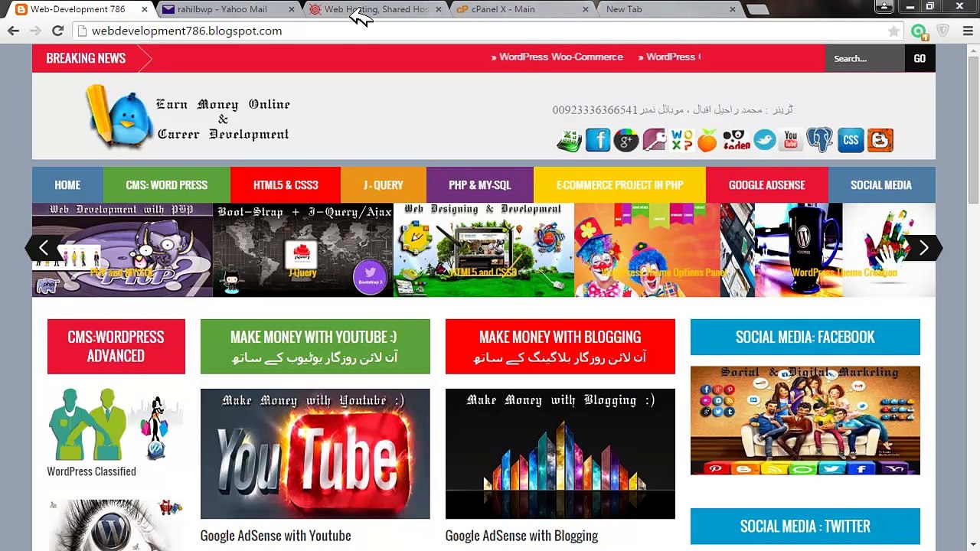Switch to Web Hosting tab
Viewport: 980px width, 551px height.
pos(375,9)
